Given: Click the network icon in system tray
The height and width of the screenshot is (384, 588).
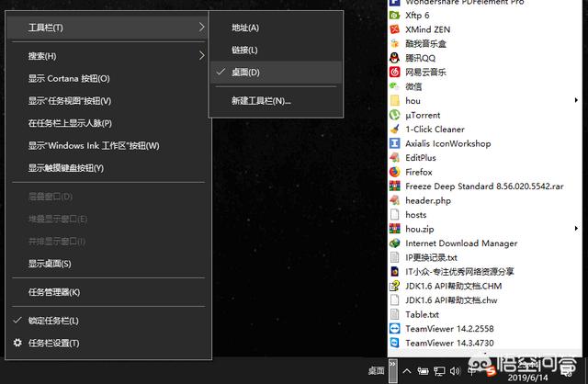Looking at the screenshot, I should 440,371.
